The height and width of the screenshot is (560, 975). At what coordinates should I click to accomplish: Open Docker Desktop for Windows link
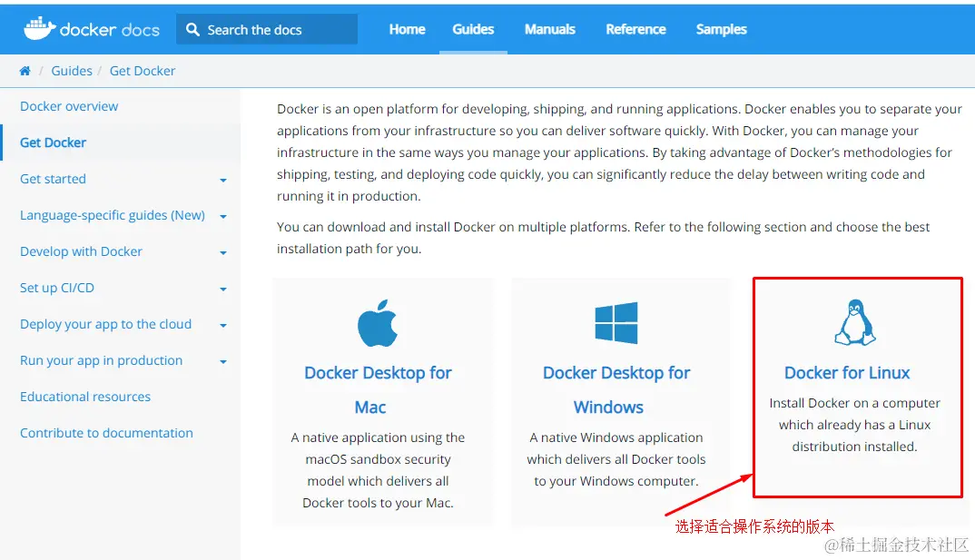tap(616, 389)
